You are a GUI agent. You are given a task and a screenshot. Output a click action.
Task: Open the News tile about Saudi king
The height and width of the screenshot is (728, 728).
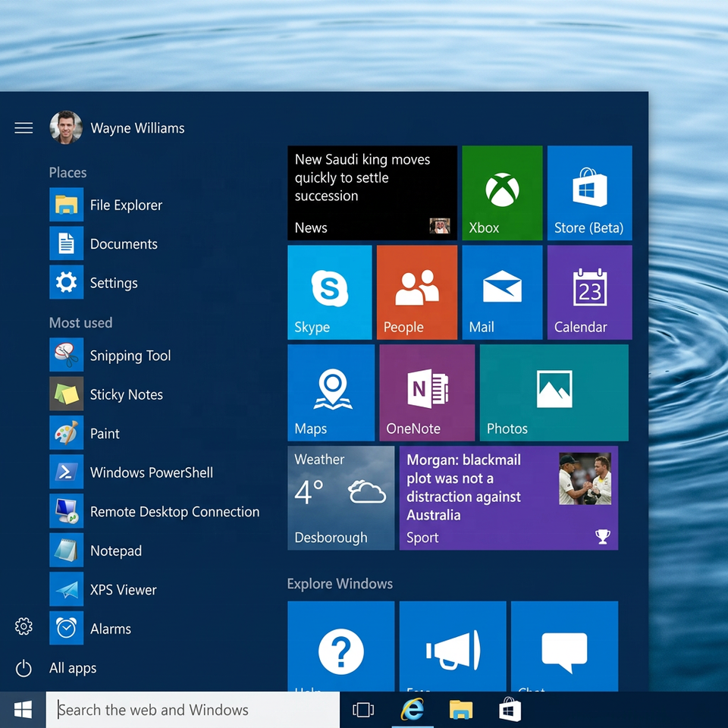click(x=372, y=193)
